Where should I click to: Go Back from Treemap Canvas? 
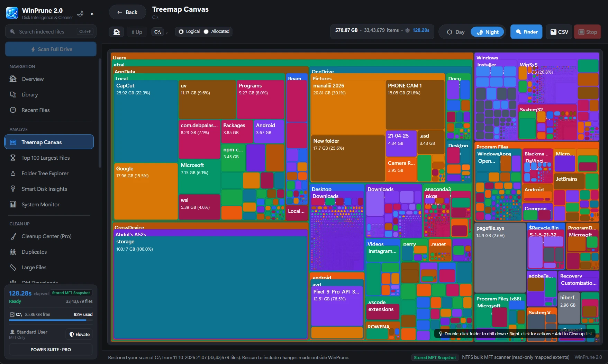pyautogui.click(x=127, y=12)
